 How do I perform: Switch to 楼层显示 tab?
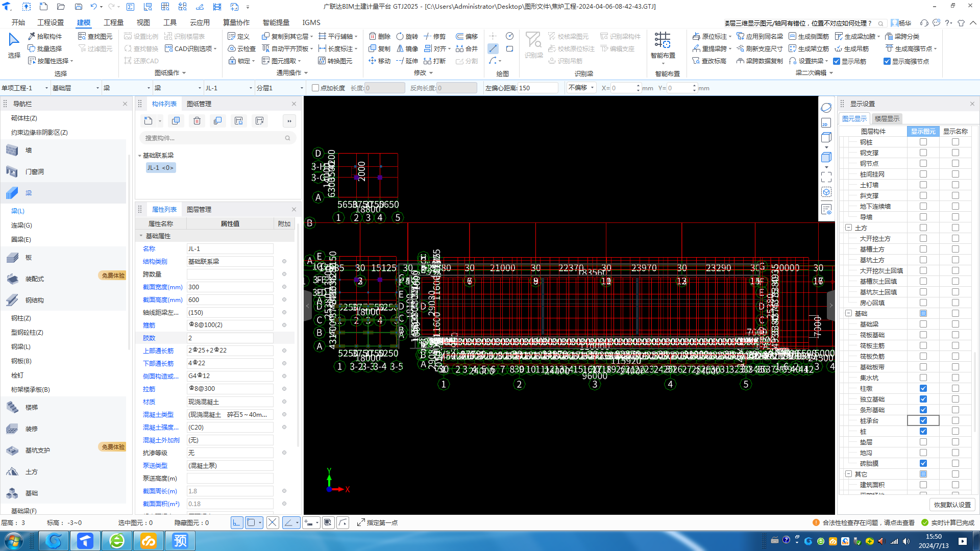(x=887, y=118)
